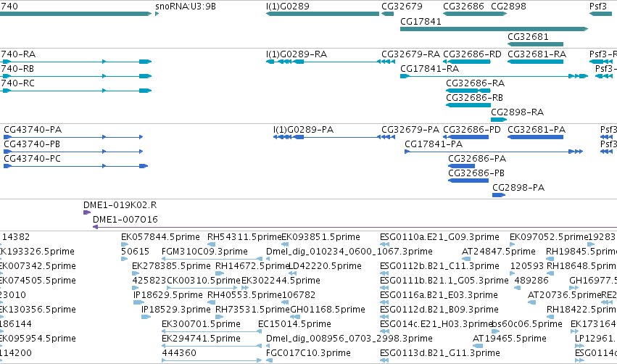
Task: Select EST GH01168.5prime
Action: pos(294,317)
